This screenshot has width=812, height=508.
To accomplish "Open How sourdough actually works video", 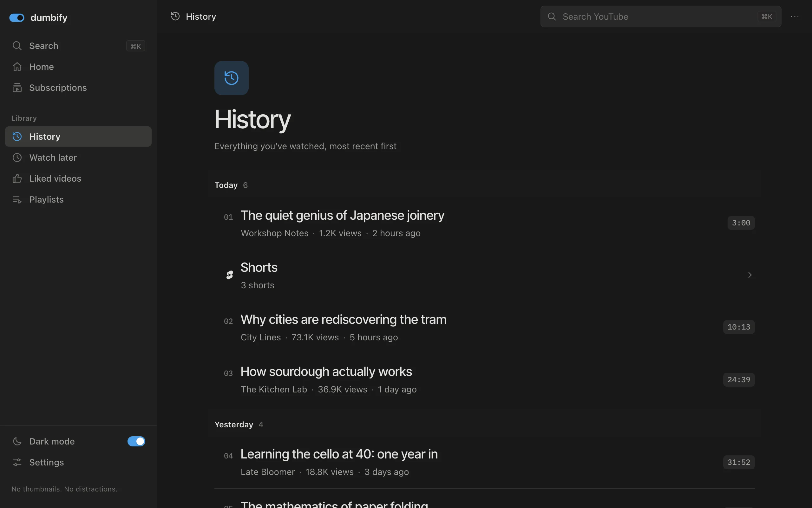I will coord(326,371).
